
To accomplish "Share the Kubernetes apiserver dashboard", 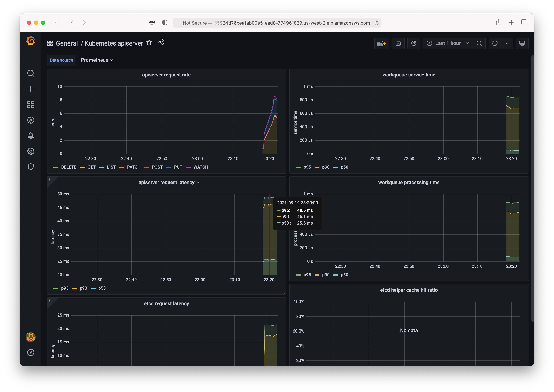I will [161, 42].
